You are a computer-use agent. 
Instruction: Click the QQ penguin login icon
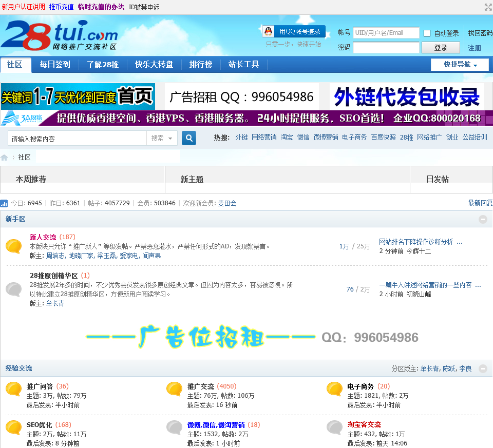[x=268, y=31]
